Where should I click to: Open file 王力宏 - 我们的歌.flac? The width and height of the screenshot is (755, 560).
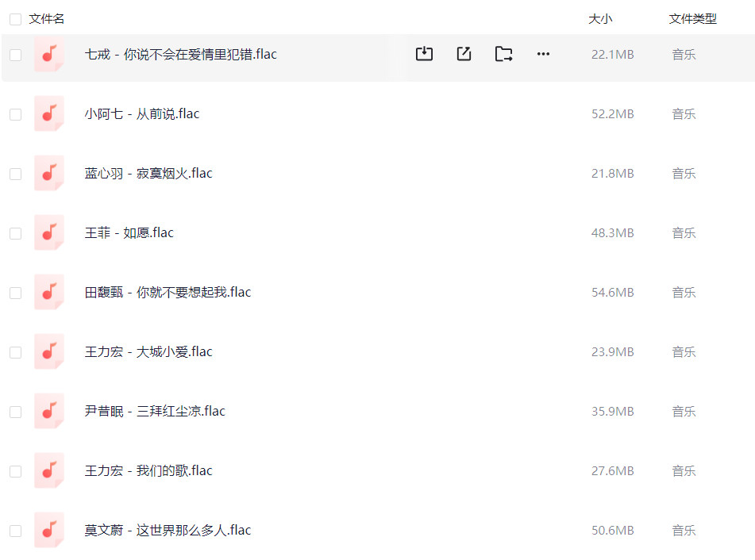148,471
